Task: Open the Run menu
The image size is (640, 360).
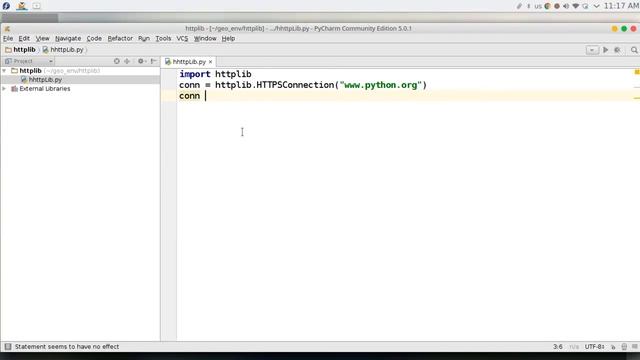Action: click(x=144, y=38)
